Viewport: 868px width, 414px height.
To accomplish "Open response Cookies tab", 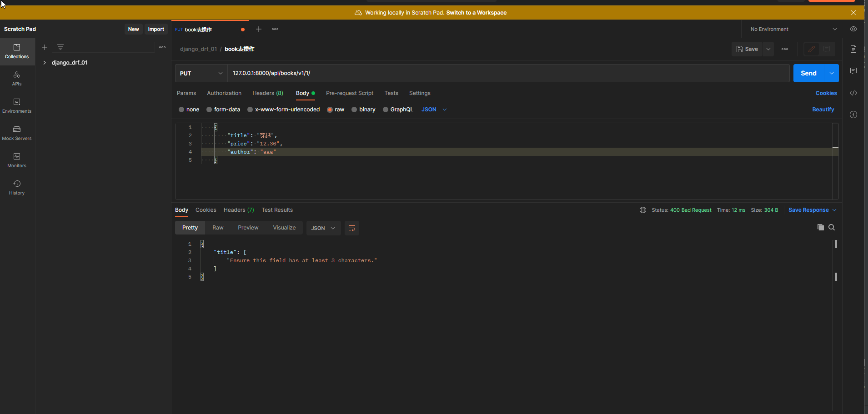I will point(206,210).
